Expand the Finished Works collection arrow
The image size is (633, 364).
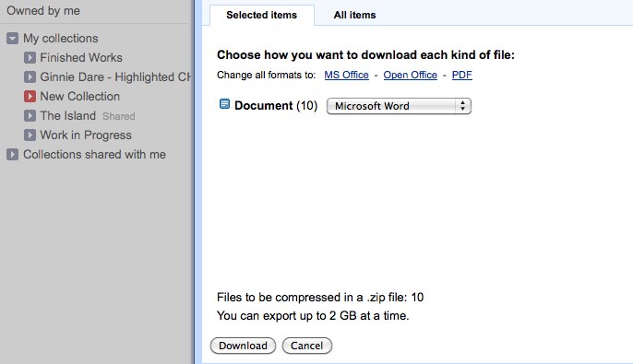click(x=30, y=58)
